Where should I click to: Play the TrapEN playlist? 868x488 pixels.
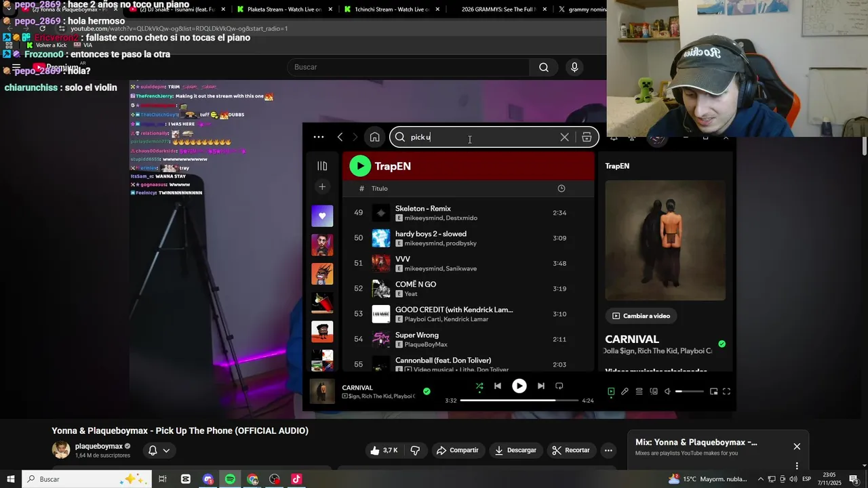point(360,166)
